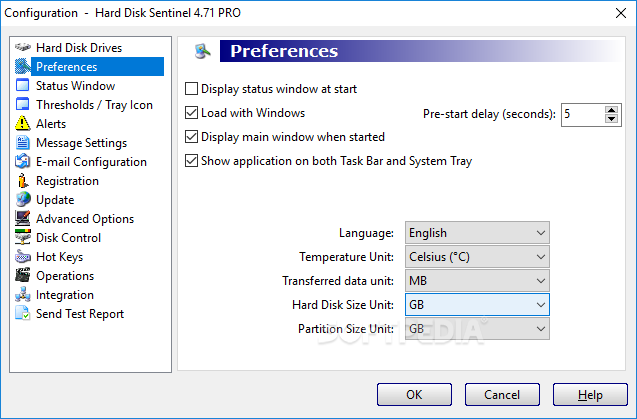Open the Language dropdown
Viewport: 637px width, 419px height.
pos(477,233)
